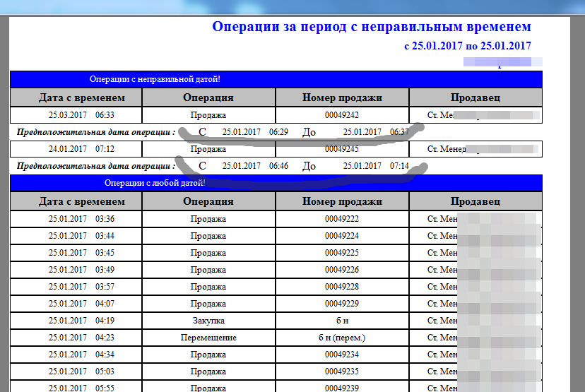Click 'Операция' header in the lower table
Screen dimensions: 585x392
coord(208,201)
